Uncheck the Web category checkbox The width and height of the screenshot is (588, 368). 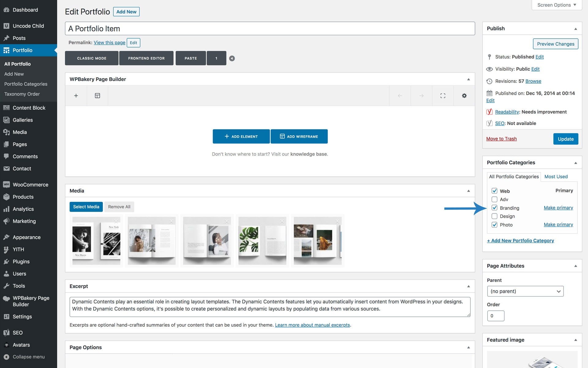click(x=494, y=191)
